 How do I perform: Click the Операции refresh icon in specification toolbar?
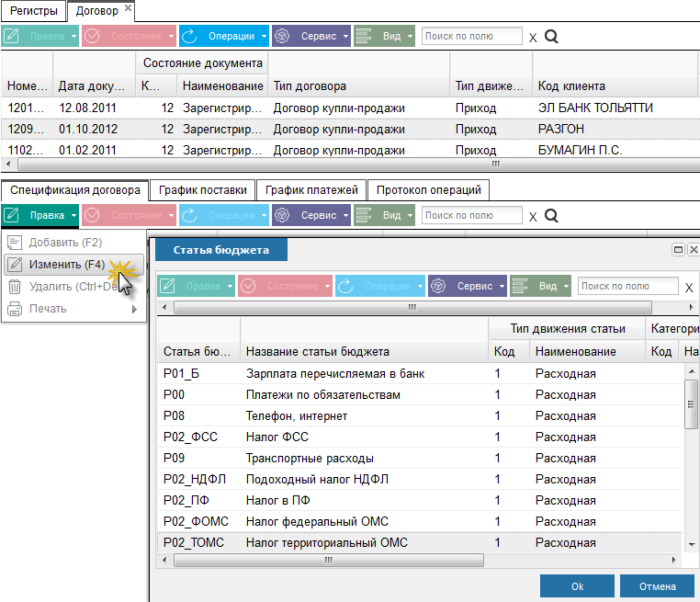(x=189, y=215)
